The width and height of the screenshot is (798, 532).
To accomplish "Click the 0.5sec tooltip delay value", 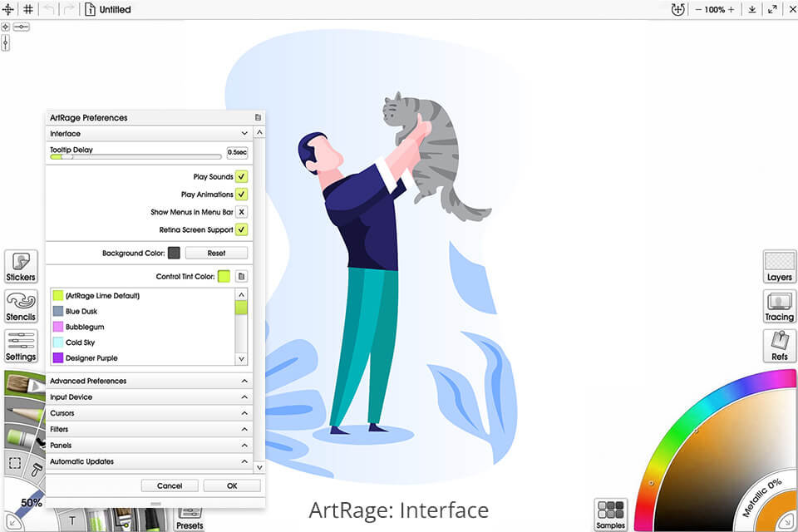I will [x=237, y=152].
